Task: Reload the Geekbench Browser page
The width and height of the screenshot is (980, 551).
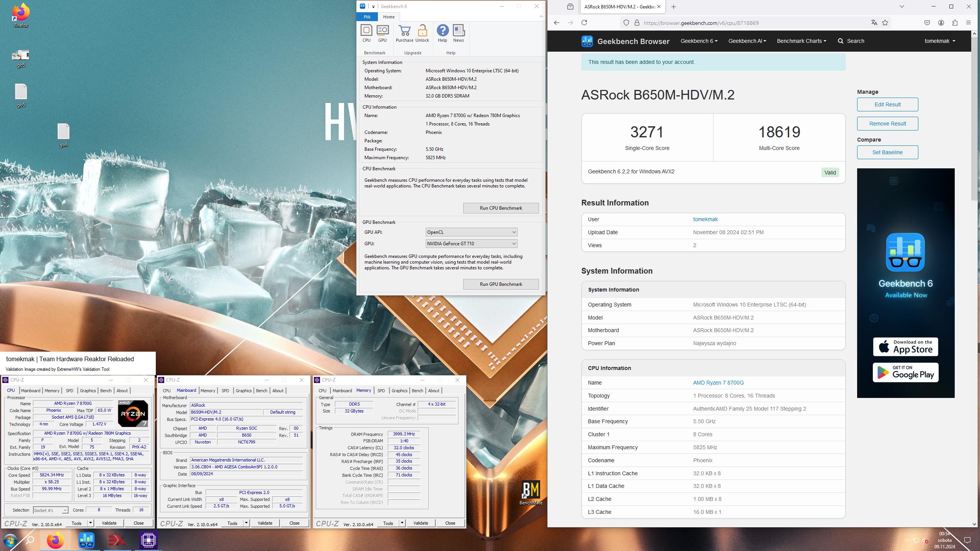Action: (x=584, y=23)
